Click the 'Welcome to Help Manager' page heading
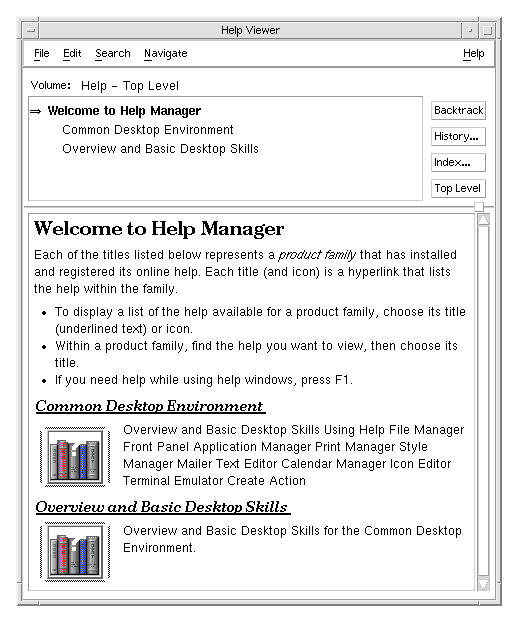This screenshot has height=622, width=518. point(159,229)
